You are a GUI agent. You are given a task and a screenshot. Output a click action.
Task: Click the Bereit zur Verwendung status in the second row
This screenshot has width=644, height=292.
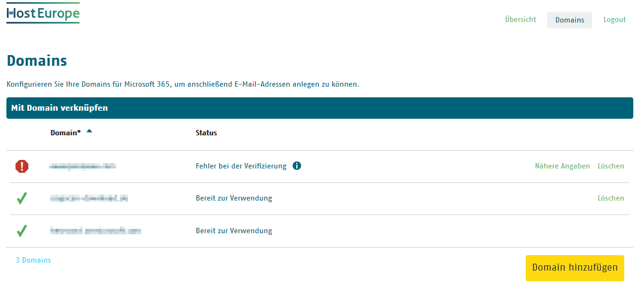click(234, 198)
